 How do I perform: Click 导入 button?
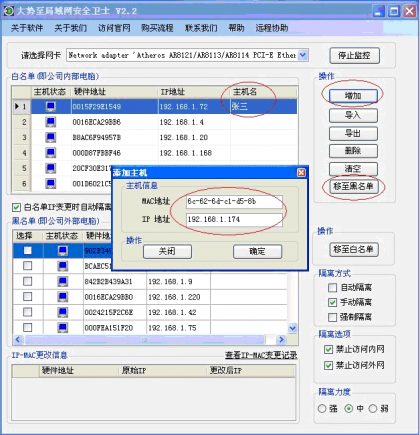[x=353, y=115]
